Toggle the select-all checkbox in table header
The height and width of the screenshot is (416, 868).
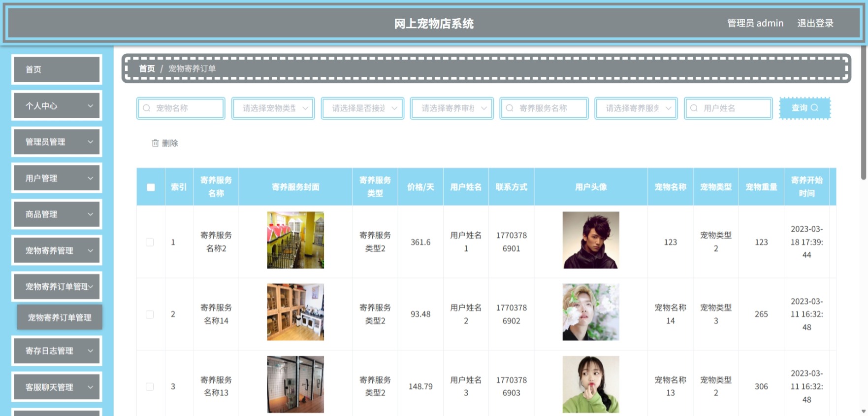(151, 187)
